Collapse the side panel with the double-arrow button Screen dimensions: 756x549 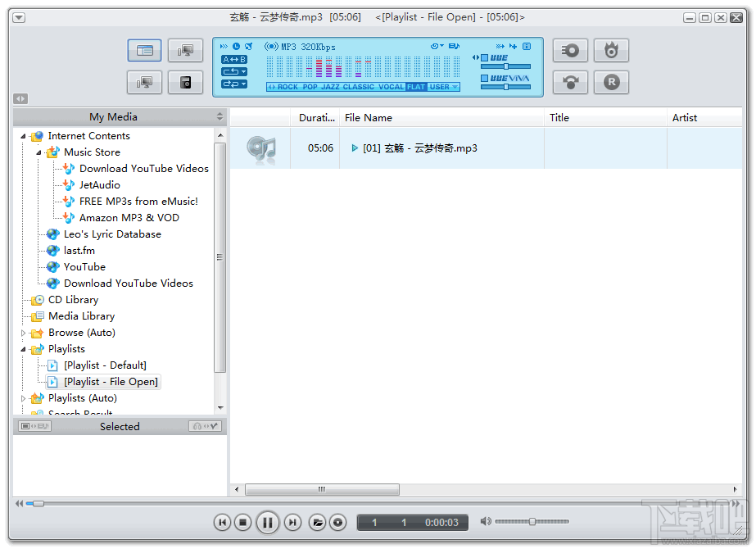(x=20, y=98)
